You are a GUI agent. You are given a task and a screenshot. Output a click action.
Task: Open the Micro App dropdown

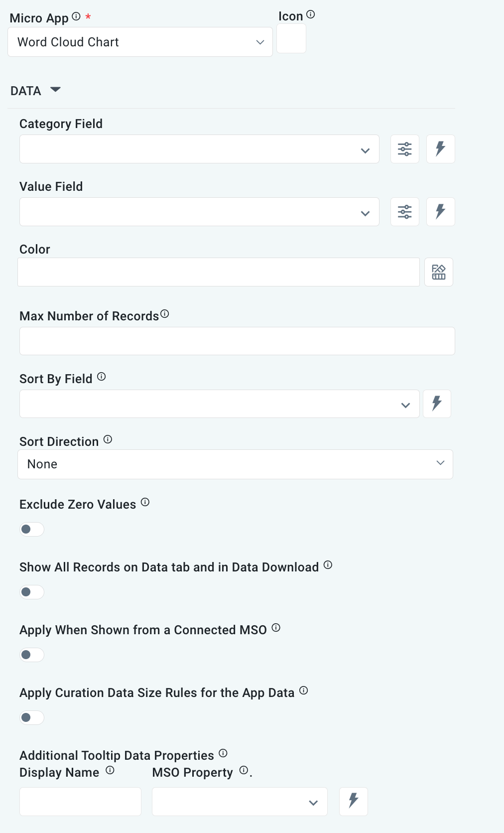140,42
